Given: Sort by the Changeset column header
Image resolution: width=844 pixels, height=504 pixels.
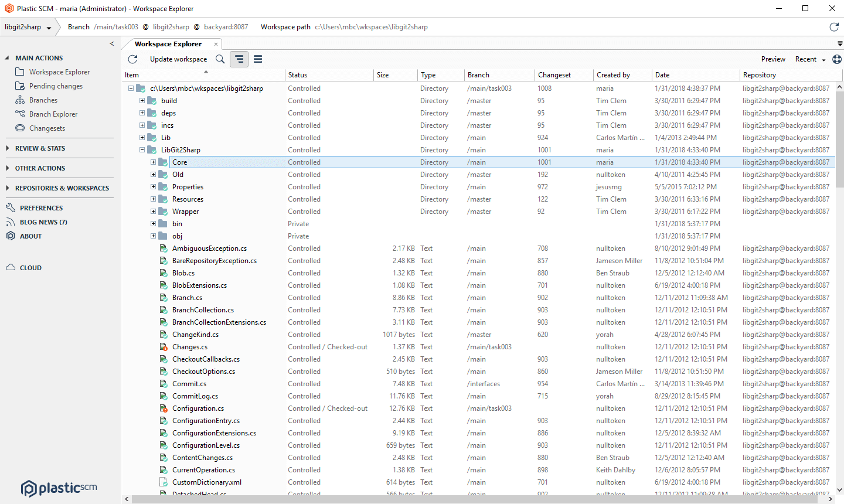Looking at the screenshot, I should [x=564, y=75].
